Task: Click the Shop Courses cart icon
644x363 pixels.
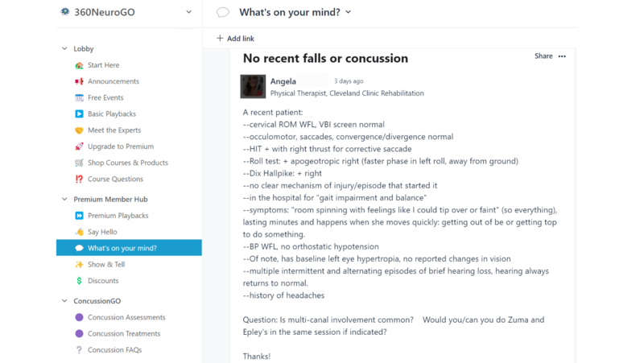Action: click(x=79, y=163)
